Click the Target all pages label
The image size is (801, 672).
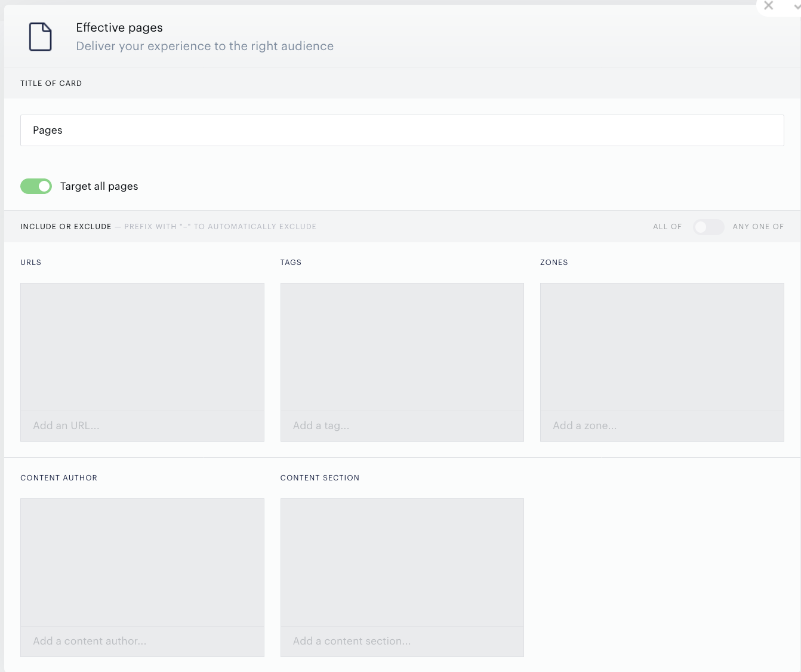point(99,186)
